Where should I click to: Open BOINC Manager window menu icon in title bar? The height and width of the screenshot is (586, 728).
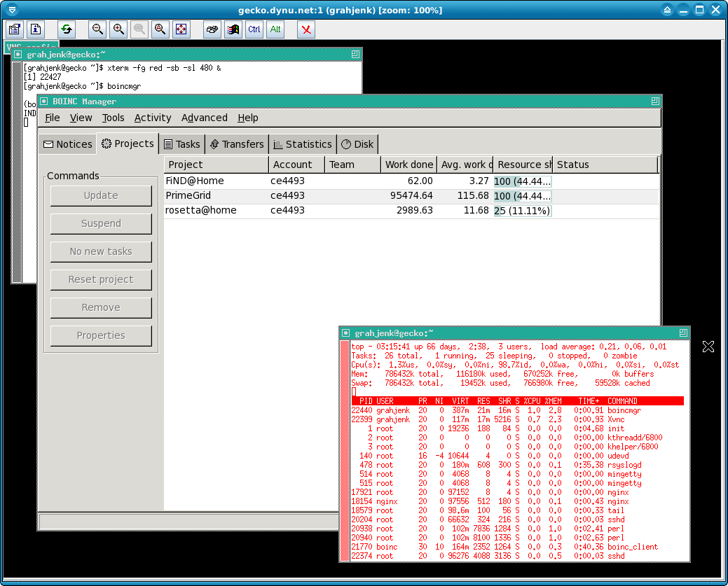(43, 101)
